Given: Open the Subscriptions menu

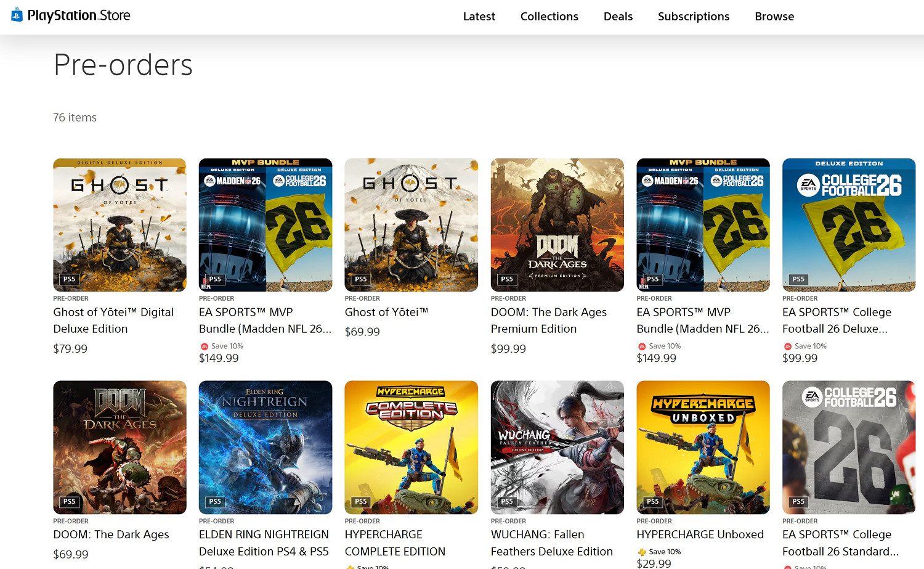Looking at the screenshot, I should click(x=693, y=17).
